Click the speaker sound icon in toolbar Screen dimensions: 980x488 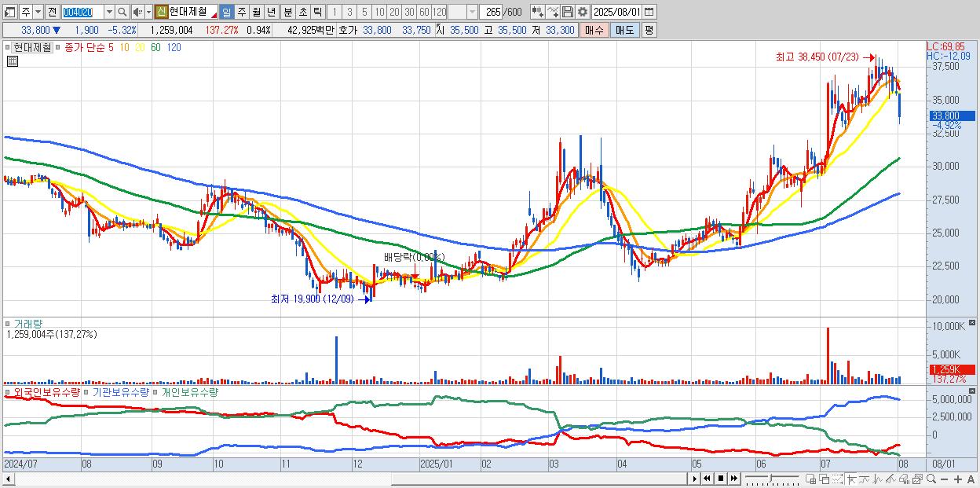point(137,12)
